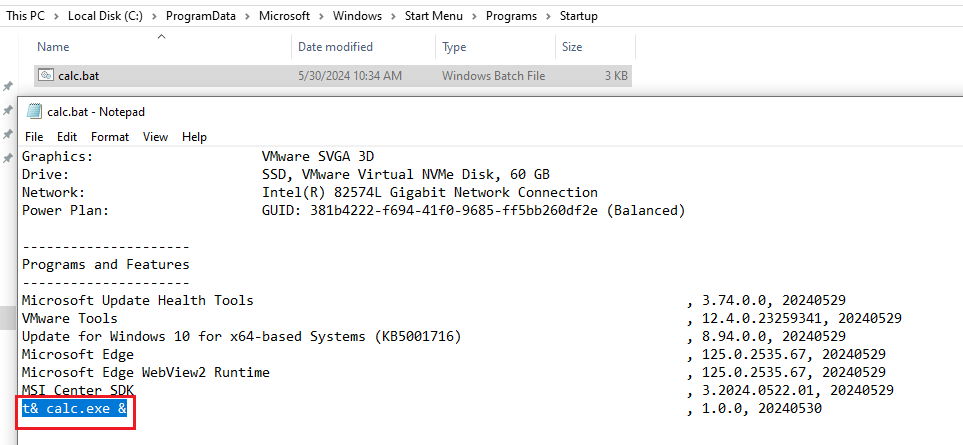This screenshot has height=445, width=963.
Task: Click the 'Microsoft Edge WebView2 Runtime' line
Action: coord(146,373)
